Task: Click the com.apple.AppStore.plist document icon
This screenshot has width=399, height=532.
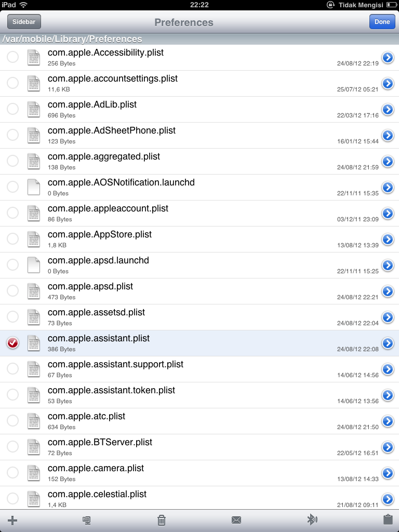Action: (33, 239)
